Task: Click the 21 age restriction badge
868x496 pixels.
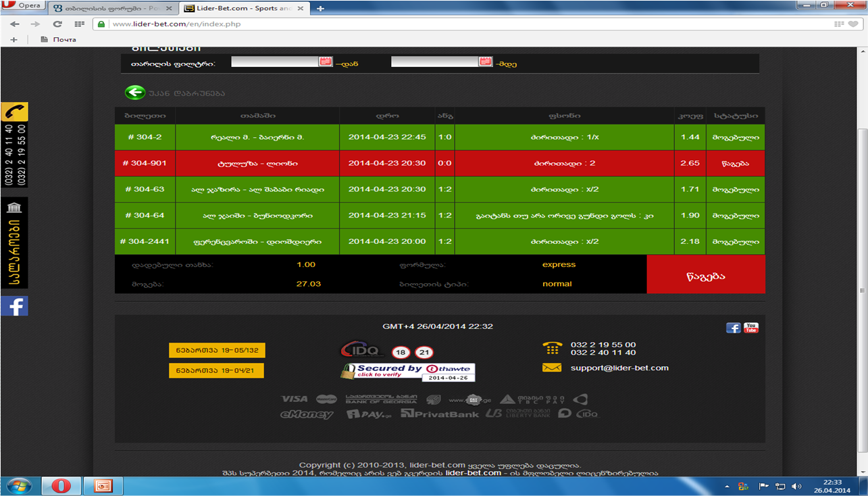Action: point(424,352)
